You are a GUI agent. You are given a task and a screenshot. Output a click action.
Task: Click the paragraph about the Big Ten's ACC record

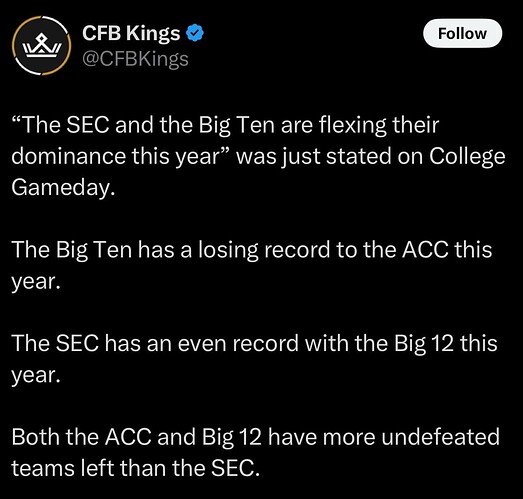point(251,266)
